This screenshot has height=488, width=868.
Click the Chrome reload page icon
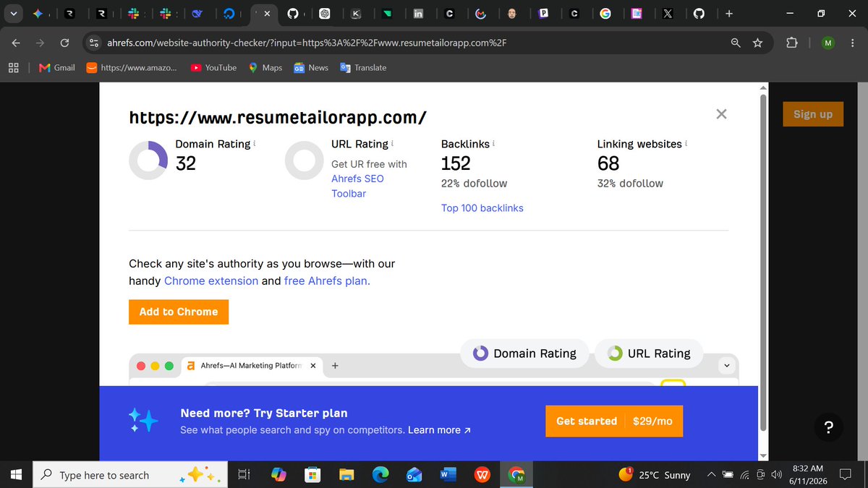click(x=64, y=43)
